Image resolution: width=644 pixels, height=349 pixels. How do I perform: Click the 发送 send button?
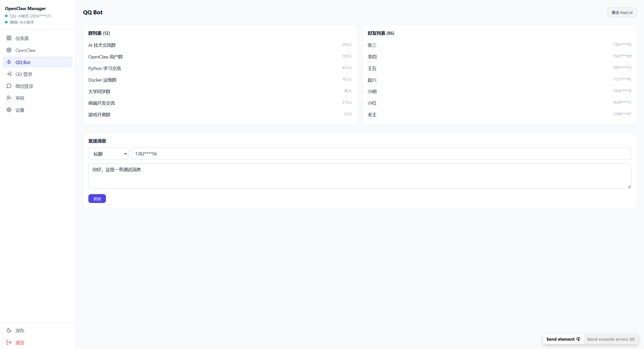pyautogui.click(x=97, y=199)
